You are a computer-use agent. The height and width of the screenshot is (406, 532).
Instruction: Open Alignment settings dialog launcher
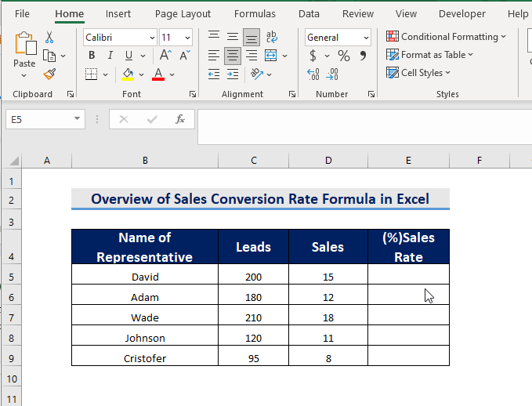point(292,94)
